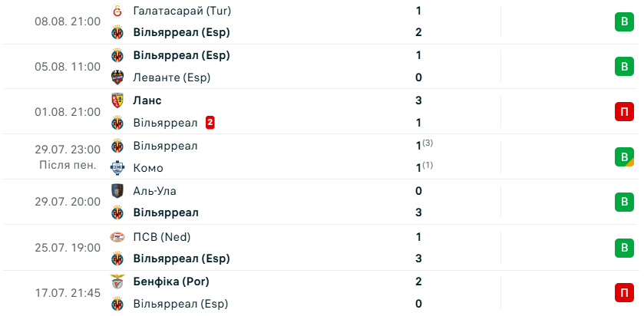The image size is (644, 316).
Task: Select the 25.07. 19:00 match date
Action: pos(68,248)
